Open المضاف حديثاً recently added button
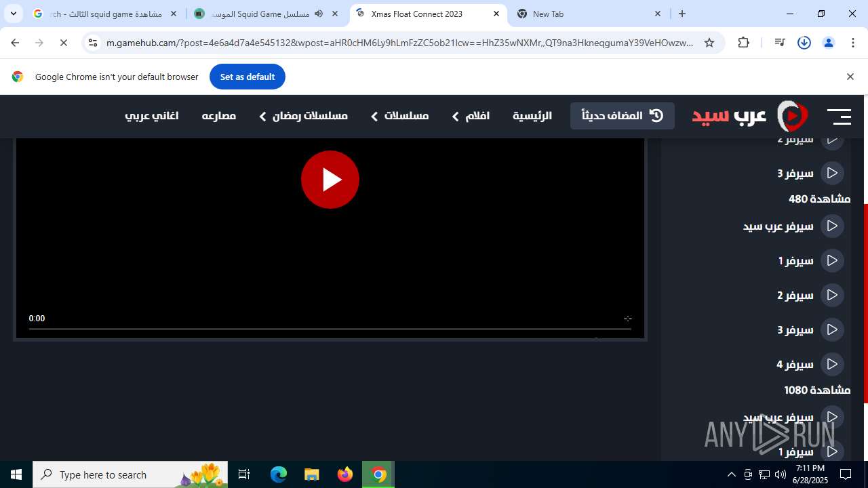Viewport: 868px width, 488px height. pos(623,116)
